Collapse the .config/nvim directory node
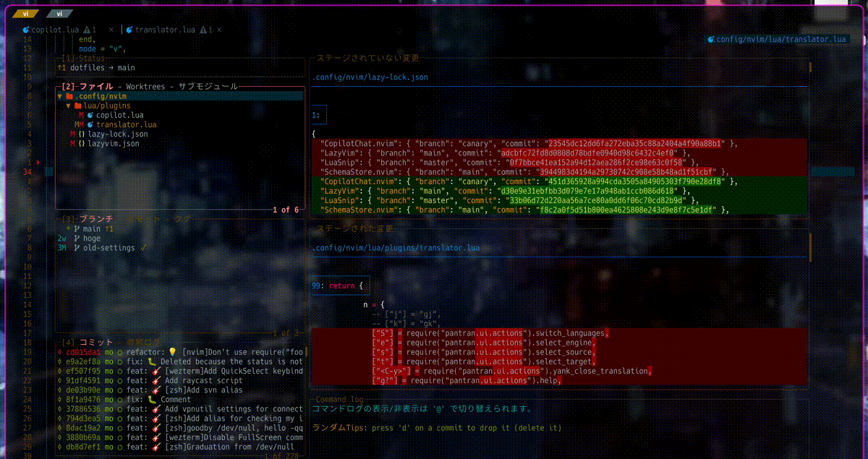The image size is (868, 459). (x=60, y=96)
